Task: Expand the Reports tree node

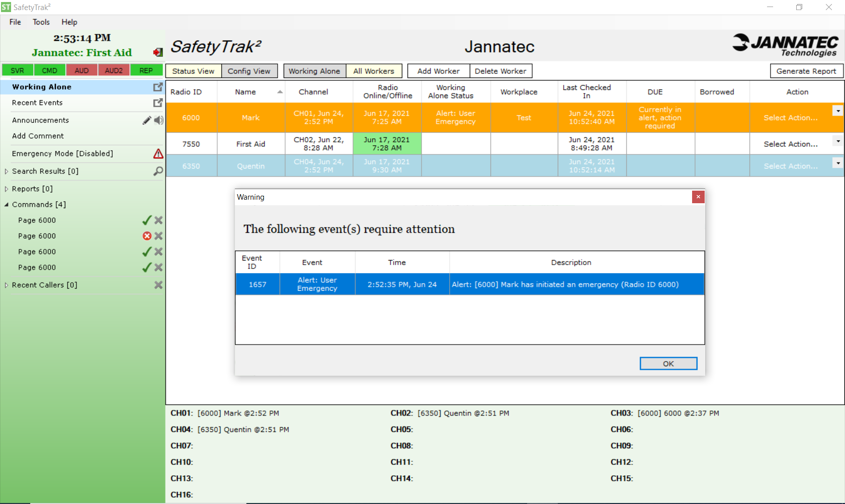Action: point(6,189)
